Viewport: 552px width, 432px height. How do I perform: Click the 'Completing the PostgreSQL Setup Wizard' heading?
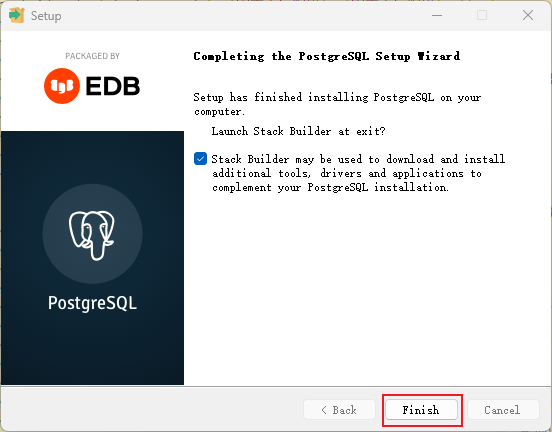click(327, 56)
